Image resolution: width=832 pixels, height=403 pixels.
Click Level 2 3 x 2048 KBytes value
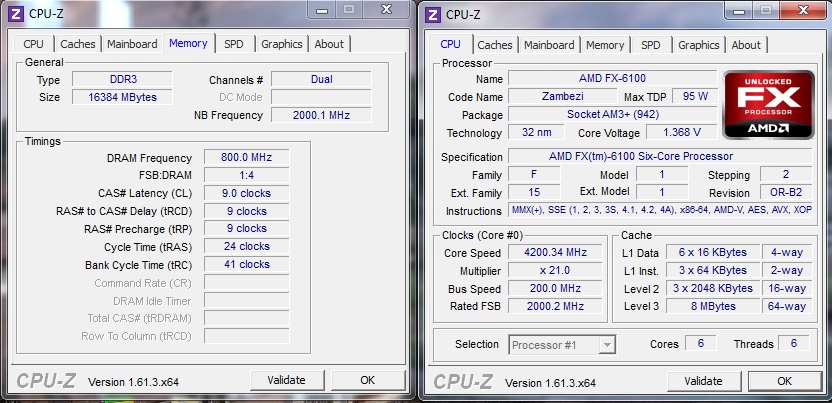tap(713, 288)
